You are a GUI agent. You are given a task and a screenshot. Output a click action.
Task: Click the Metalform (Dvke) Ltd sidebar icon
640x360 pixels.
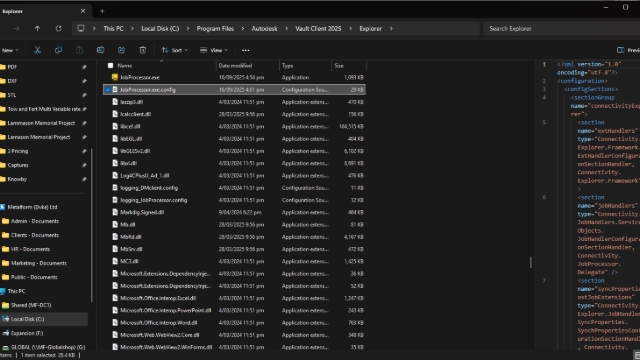2,207
